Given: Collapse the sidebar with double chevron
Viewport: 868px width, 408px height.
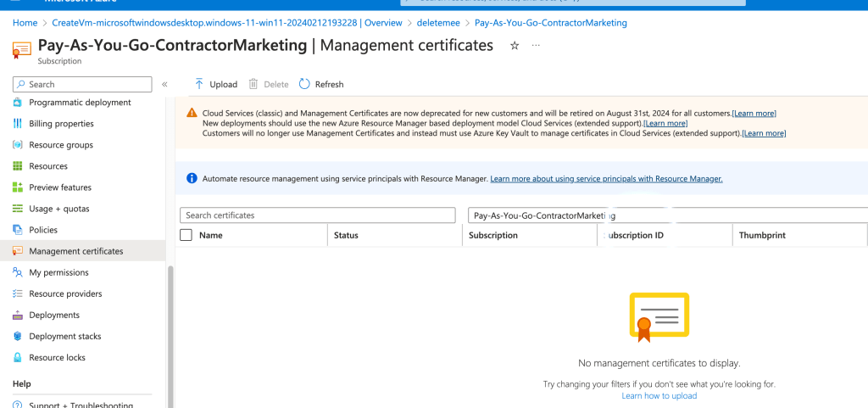Looking at the screenshot, I should point(164,84).
